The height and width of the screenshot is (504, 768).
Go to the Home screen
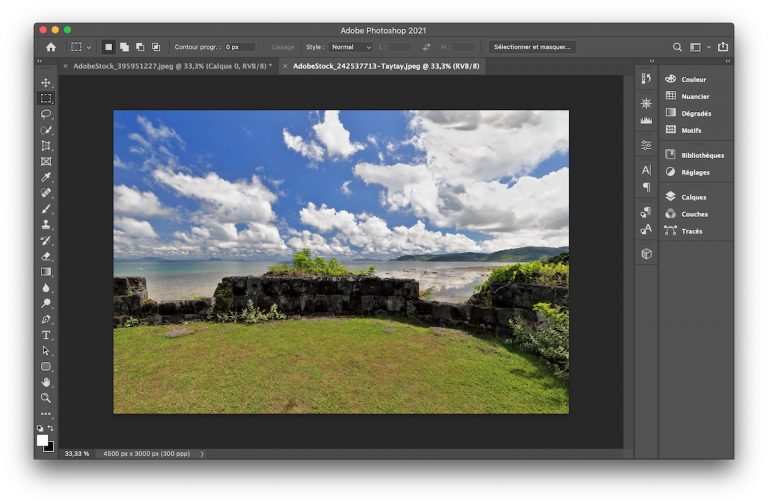tap(51, 47)
